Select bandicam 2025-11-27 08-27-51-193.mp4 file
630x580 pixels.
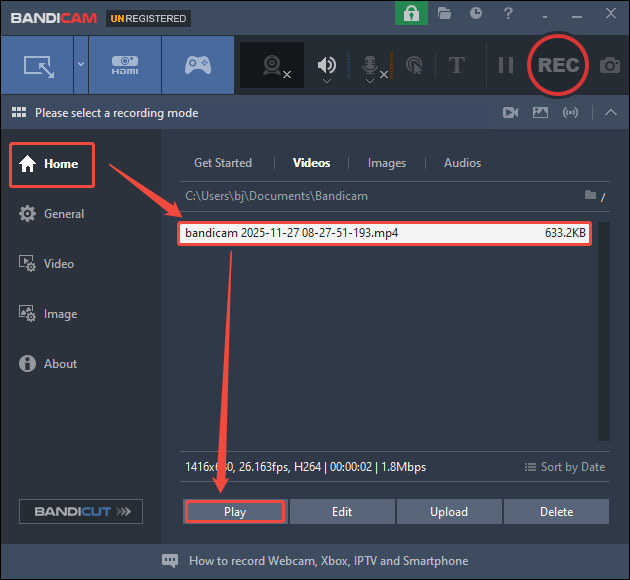pos(385,233)
